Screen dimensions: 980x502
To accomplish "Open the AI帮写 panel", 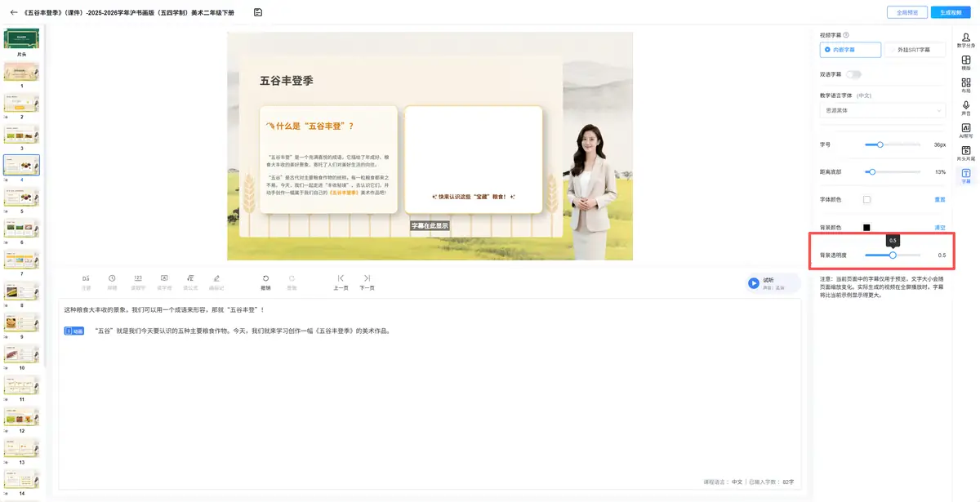I will point(966,131).
